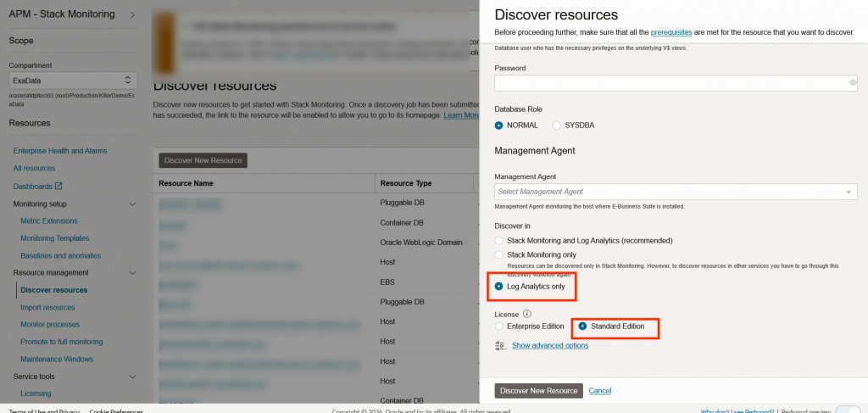Open the ExaData compartment selector
Viewport: 868px width, 413px height.
point(72,80)
